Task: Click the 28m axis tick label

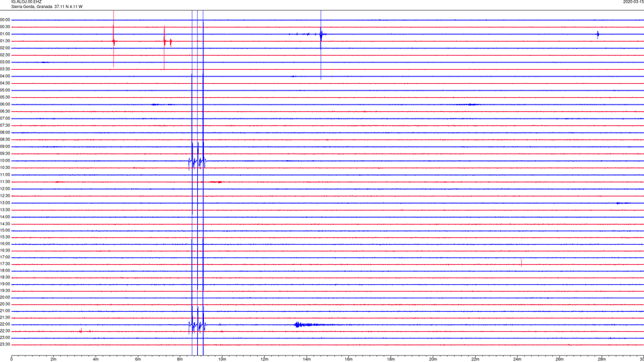Action: pyautogui.click(x=602, y=359)
